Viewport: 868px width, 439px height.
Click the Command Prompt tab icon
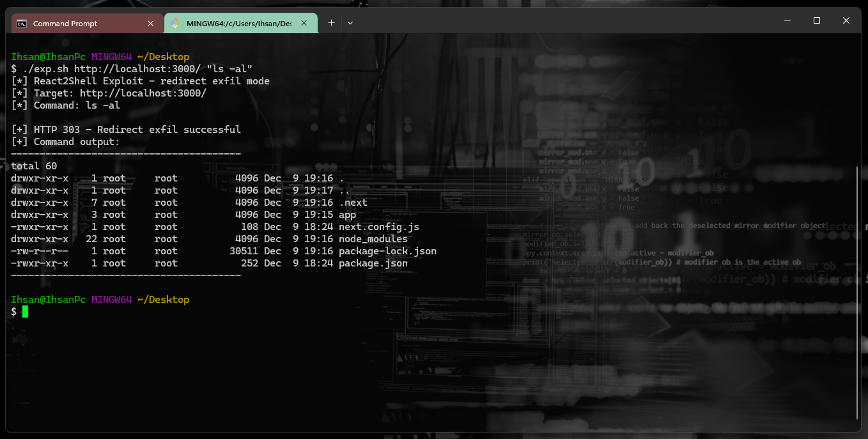click(22, 24)
